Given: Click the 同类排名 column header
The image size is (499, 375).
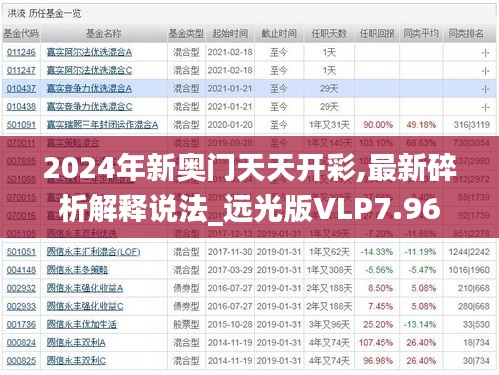Looking at the screenshot, I should [x=466, y=33].
